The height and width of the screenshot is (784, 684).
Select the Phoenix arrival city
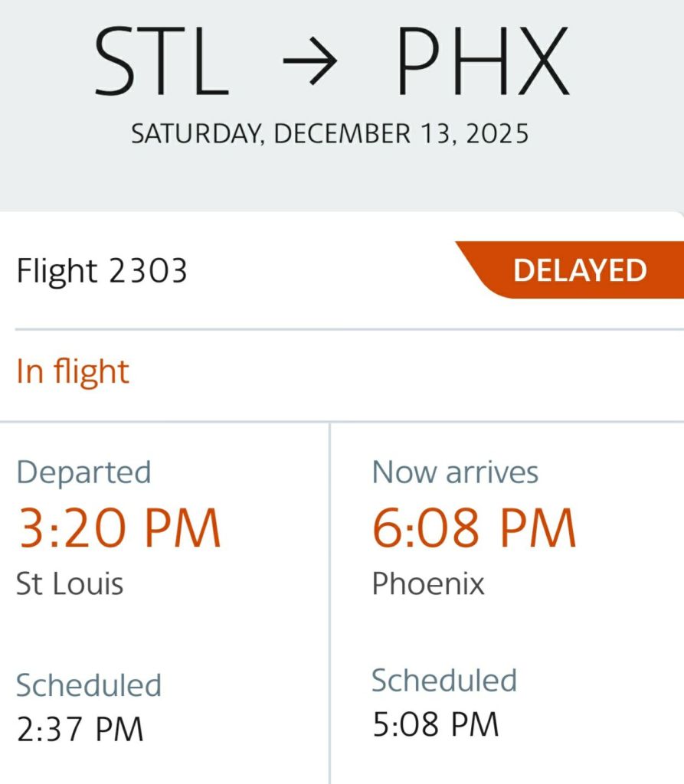(428, 584)
